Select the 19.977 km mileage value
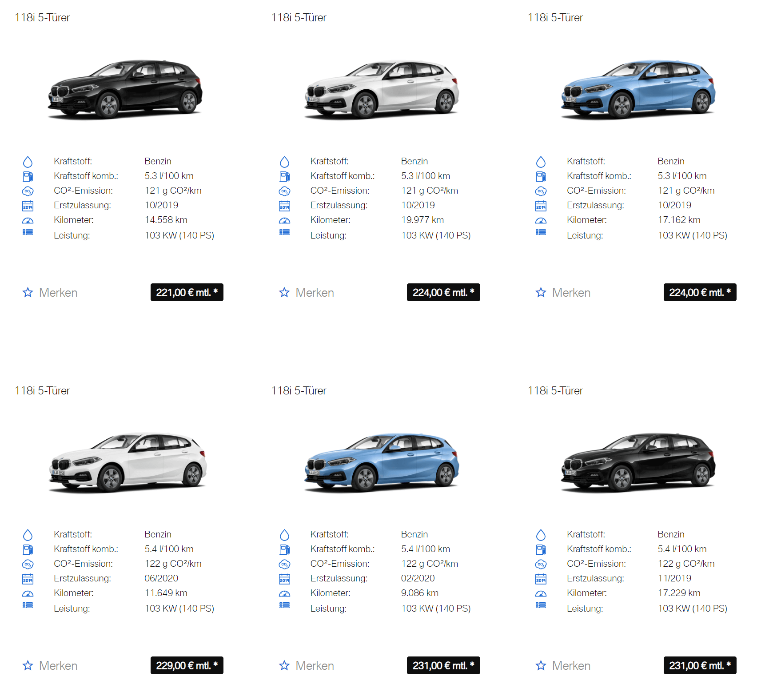Screen dimensions: 765x700 (422, 220)
